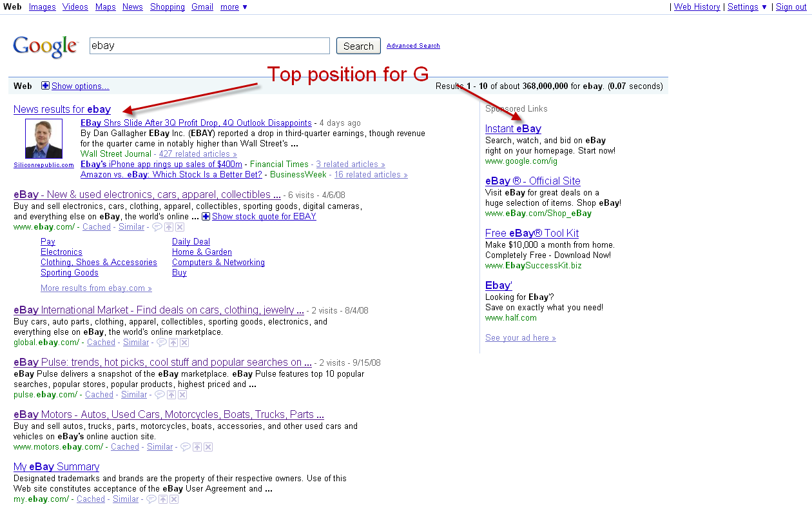Open 'eBay ® - Official Site' sponsored link
812x507 pixels.
533,181
